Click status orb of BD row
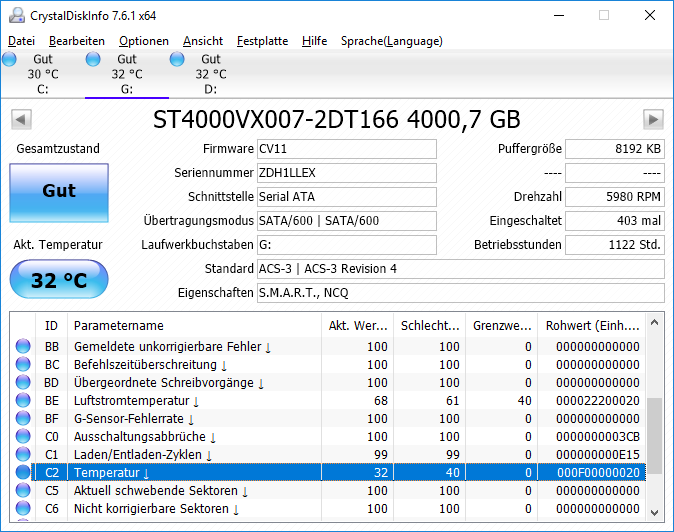 coord(23,382)
